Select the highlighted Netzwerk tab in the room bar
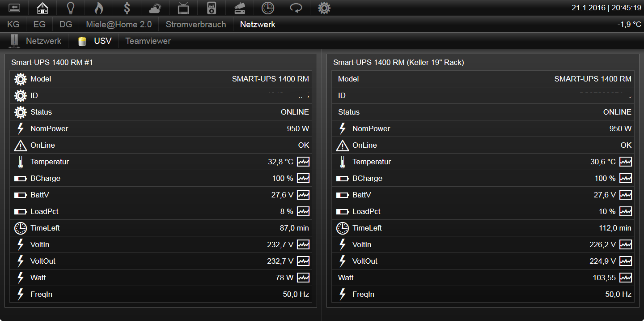The height and width of the screenshot is (321, 644). (258, 25)
